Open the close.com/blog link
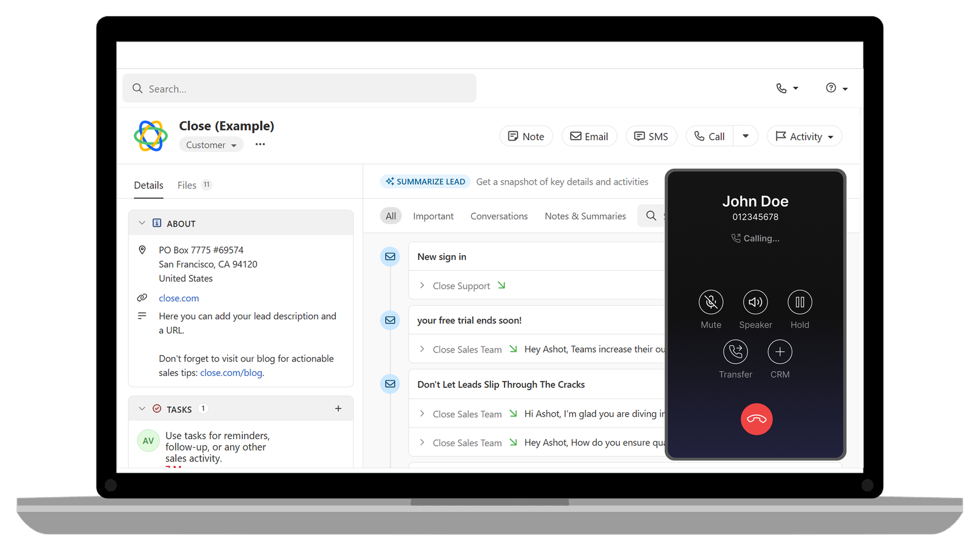Image resolution: width=980 pixels, height=551 pixels. [x=231, y=373]
